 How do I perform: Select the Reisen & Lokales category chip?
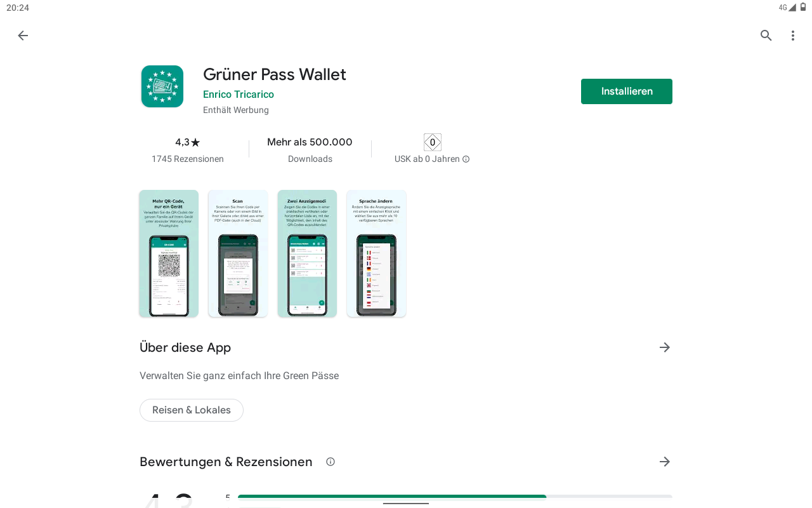coord(192,410)
